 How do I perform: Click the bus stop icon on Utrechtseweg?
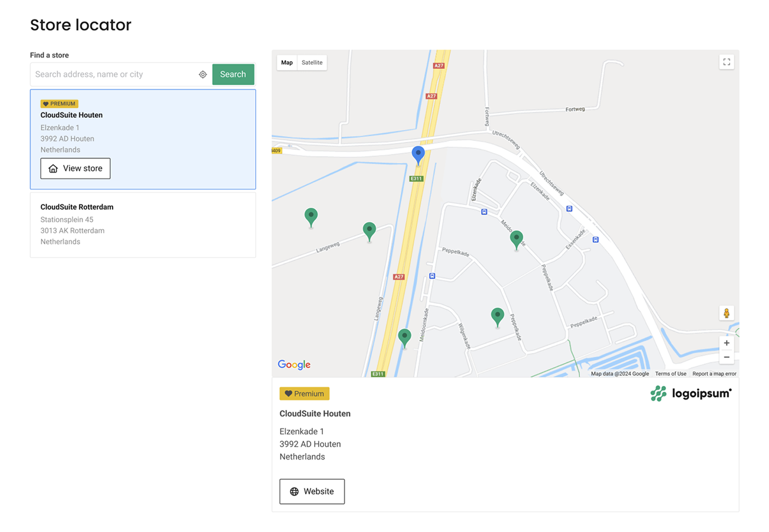569,209
